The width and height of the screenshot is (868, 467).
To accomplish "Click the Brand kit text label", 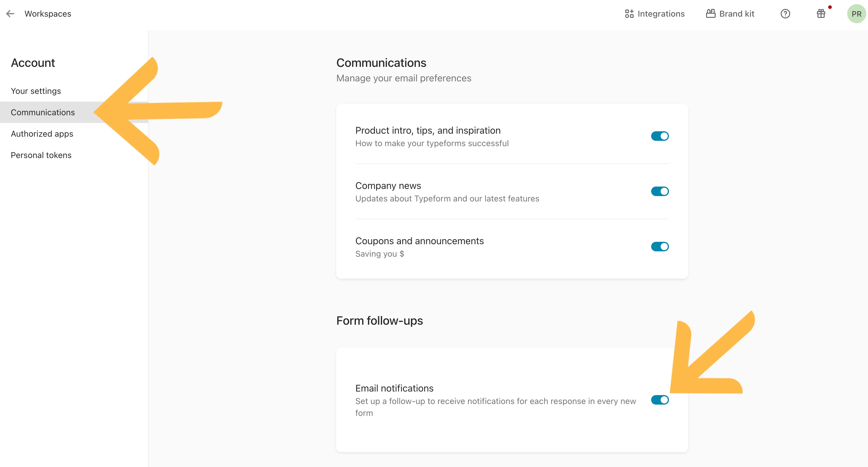I will (737, 14).
